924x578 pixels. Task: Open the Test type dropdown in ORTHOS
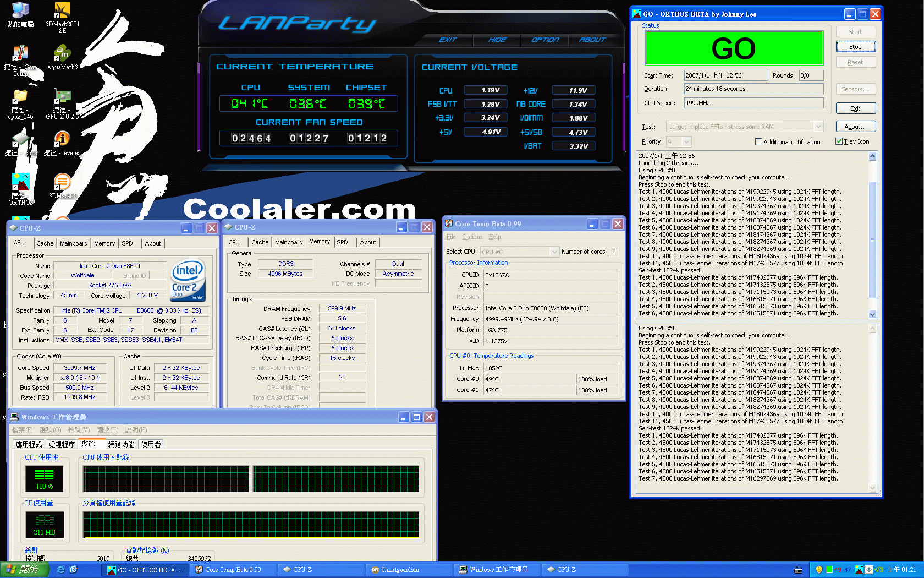[745, 127]
